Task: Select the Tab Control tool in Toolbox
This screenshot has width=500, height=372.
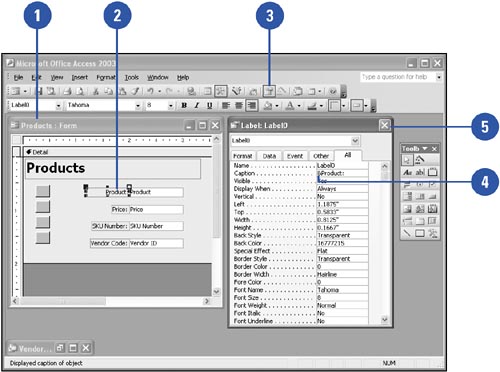Action: pos(420,221)
